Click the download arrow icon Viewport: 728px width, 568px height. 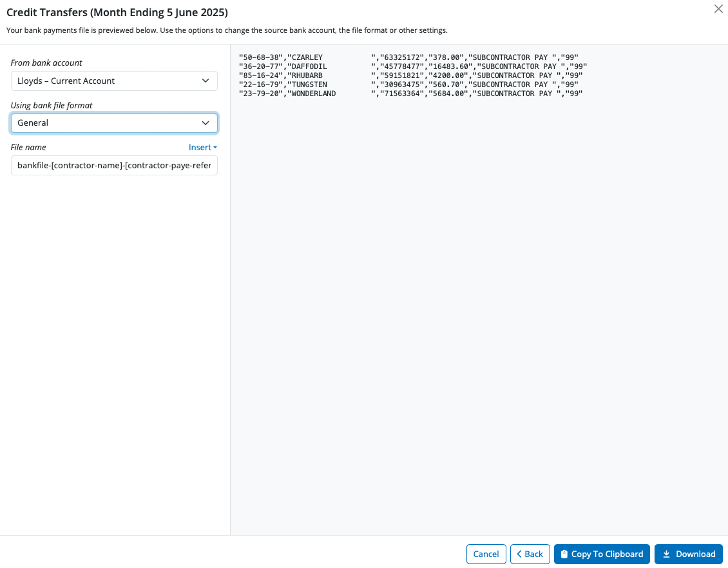click(666, 554)
